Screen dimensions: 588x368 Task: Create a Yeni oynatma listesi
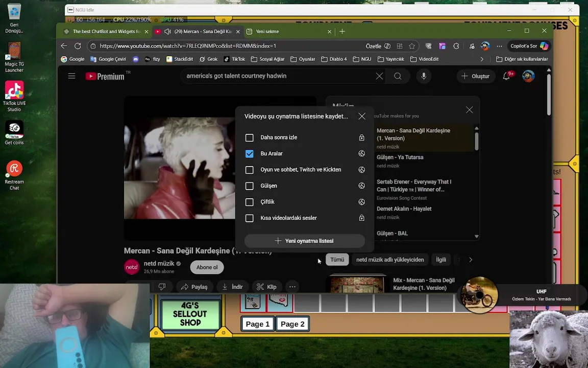pyautogui.click(x=305, y=241)
